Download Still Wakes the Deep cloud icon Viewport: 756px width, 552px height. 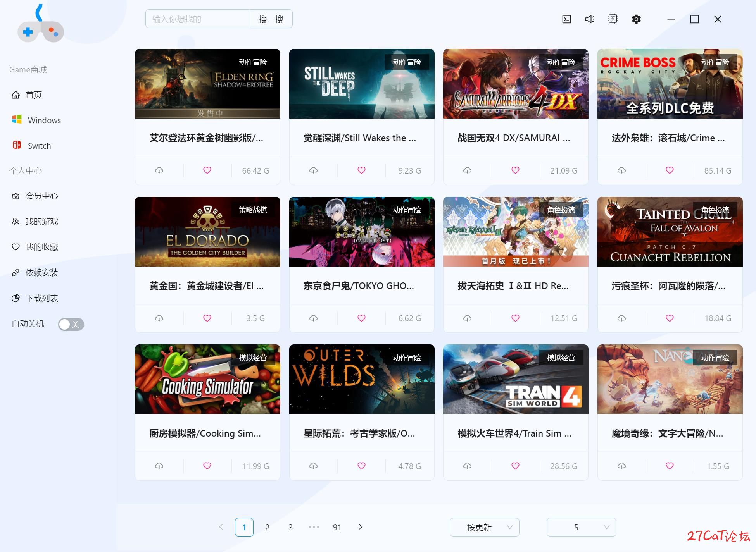click(x=313, y=170)
